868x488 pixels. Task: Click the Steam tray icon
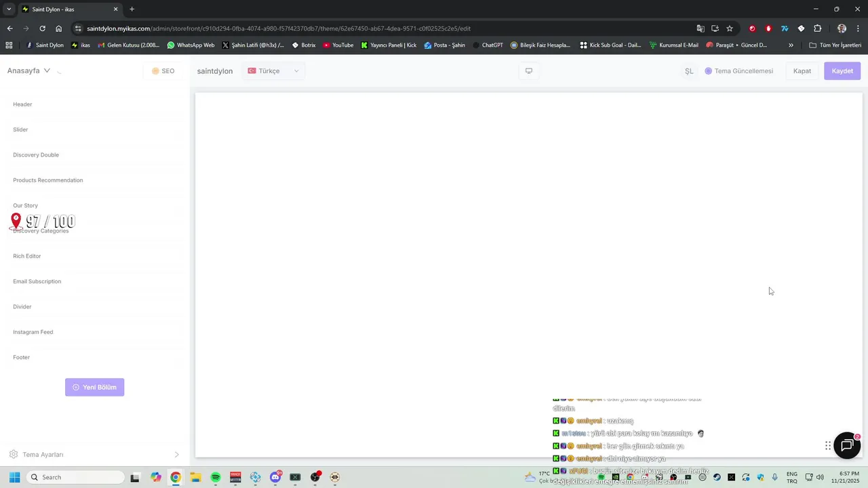point(717,477)
